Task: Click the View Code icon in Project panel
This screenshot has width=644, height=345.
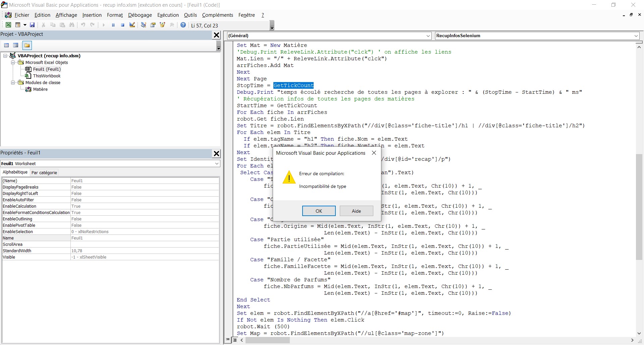Action: pyautogui.click(x=6, y=45)
